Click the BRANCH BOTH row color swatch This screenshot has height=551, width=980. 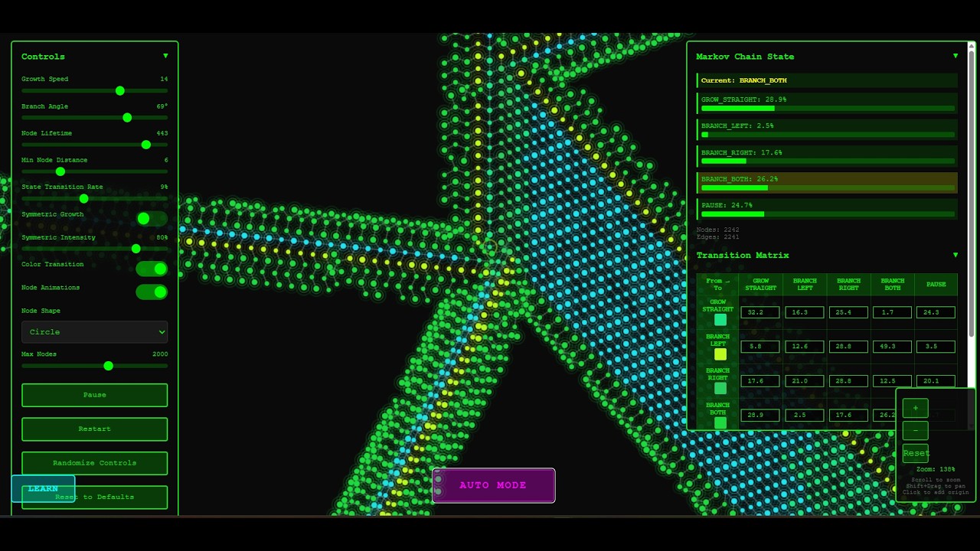pos(720,422)
